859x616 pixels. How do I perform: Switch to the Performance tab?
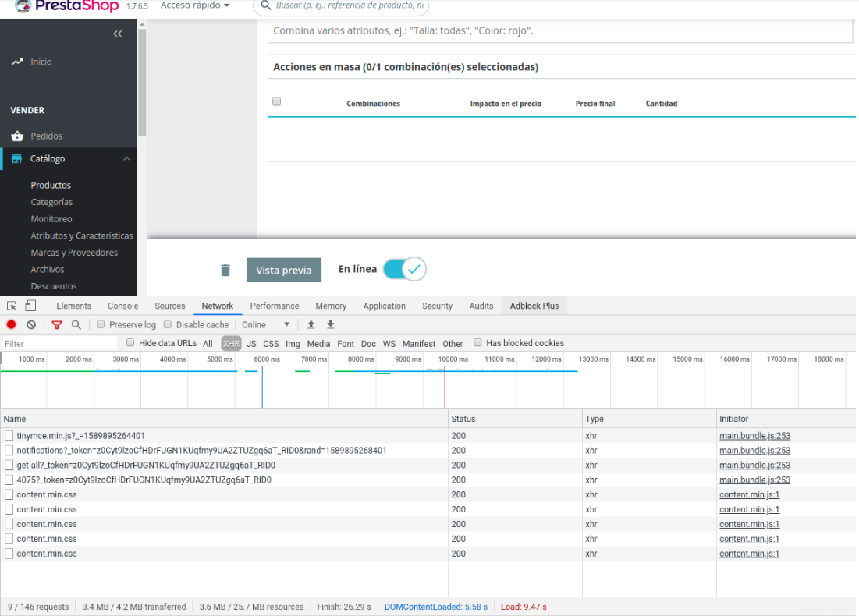click(x=275, y=306)
